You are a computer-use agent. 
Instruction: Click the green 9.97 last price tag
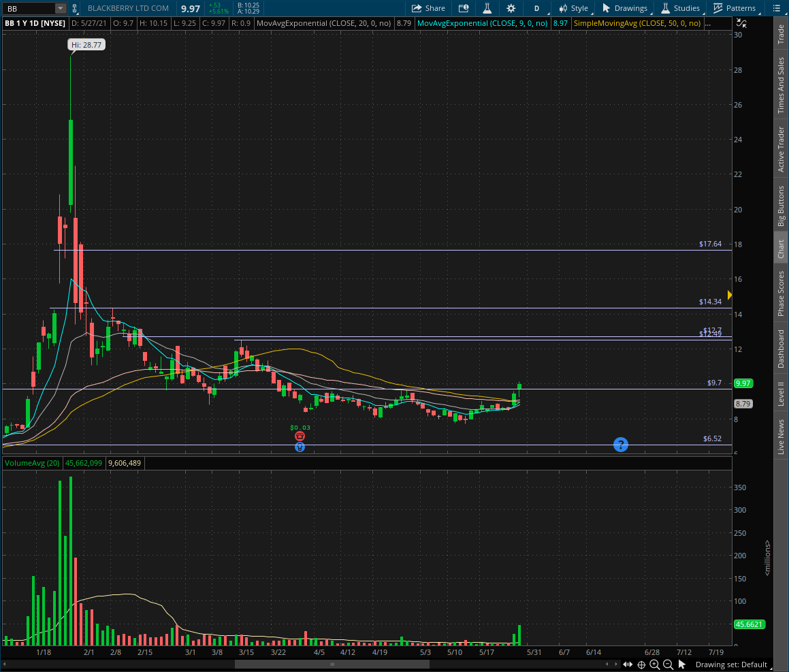tap(743, 383)
